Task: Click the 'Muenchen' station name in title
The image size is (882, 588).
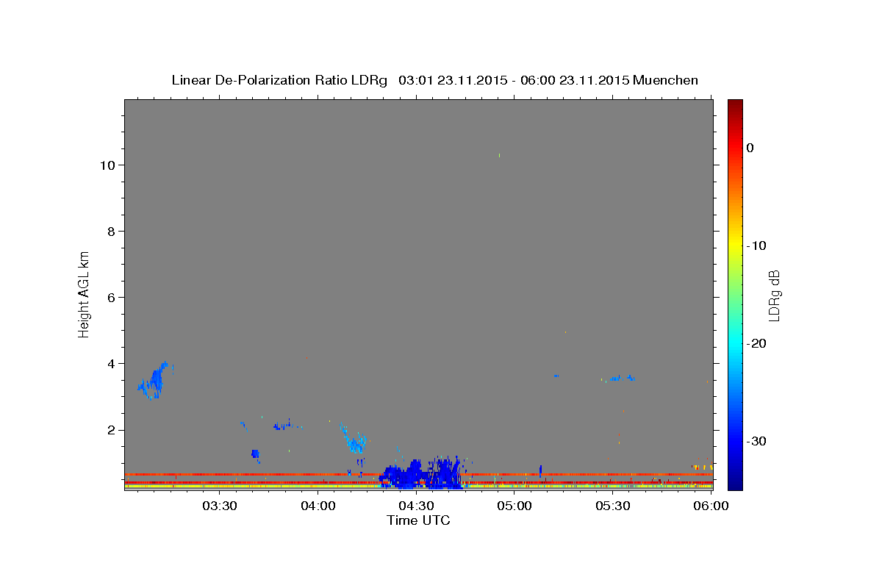Action: (666, 80)
